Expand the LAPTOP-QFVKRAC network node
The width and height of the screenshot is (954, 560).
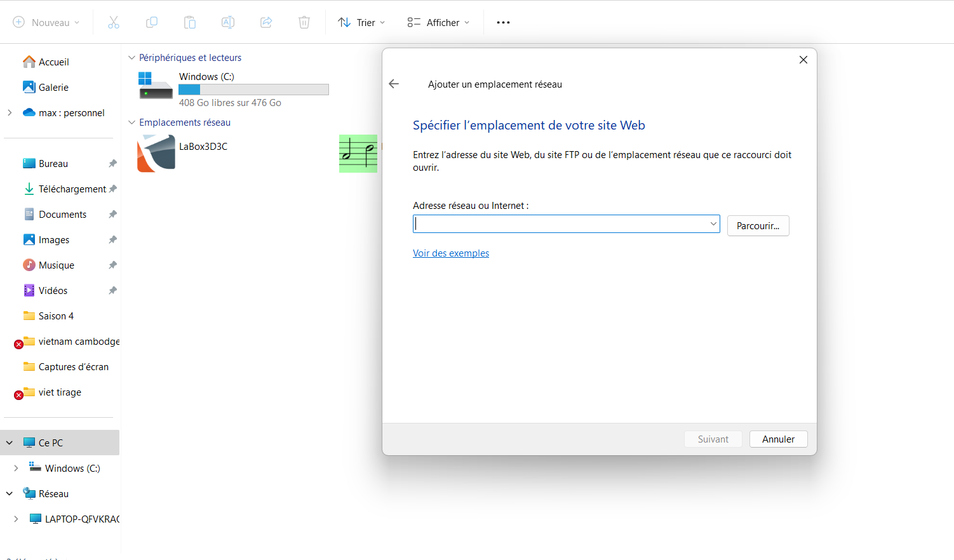(x=16, y=519)
